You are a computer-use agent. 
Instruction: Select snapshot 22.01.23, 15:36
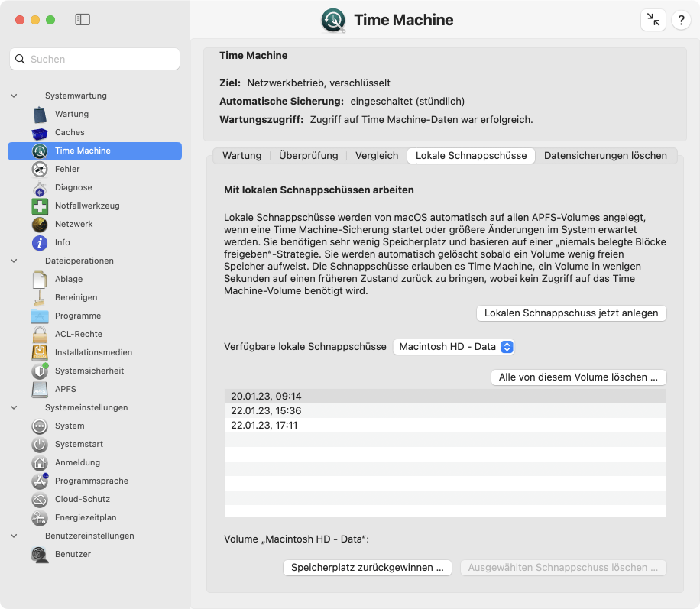pyautogui.click(x=445, y=411)
